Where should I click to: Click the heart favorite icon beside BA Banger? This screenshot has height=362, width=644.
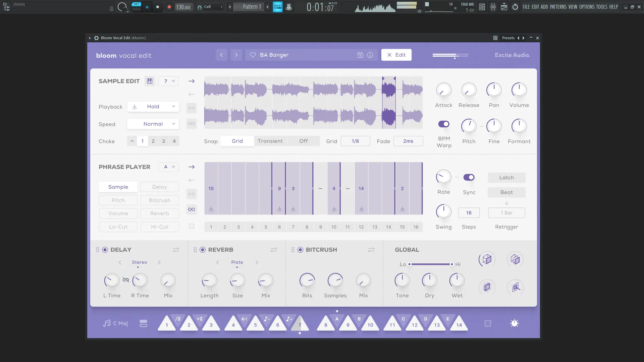click(x=253, y=55)
